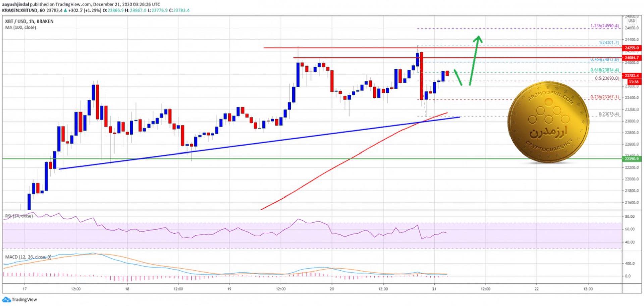Click the 33:38 candle countdown tag
644x306 pixels.
pos(633,82)
